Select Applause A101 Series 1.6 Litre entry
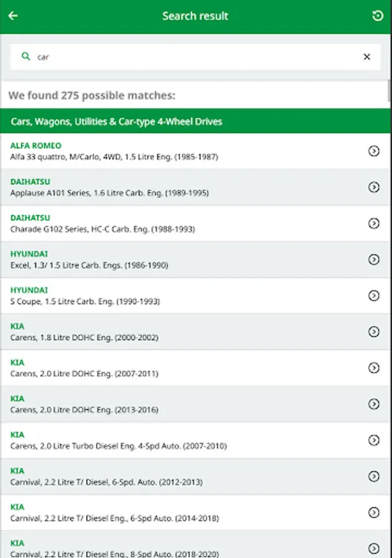 click(x=110, y=193)
